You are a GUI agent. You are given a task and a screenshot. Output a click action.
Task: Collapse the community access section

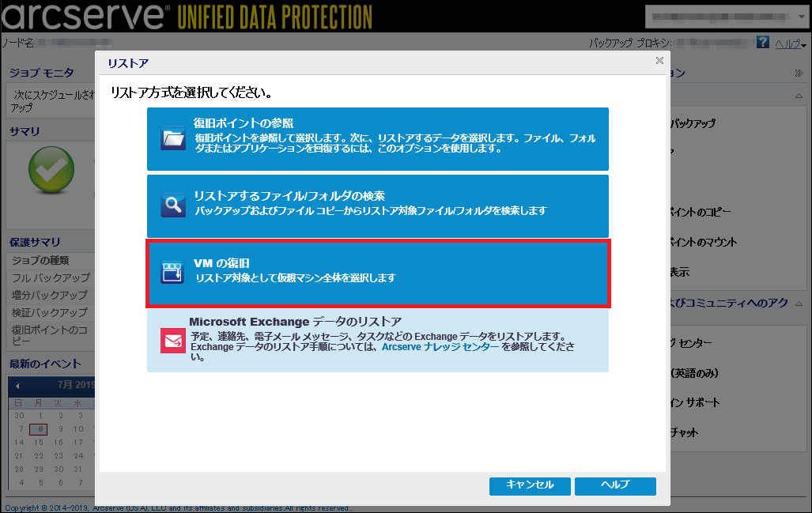799,304
